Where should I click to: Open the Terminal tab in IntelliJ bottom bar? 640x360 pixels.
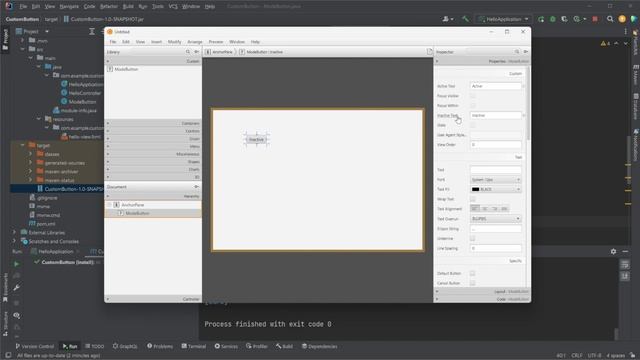[x=194, y=346]
